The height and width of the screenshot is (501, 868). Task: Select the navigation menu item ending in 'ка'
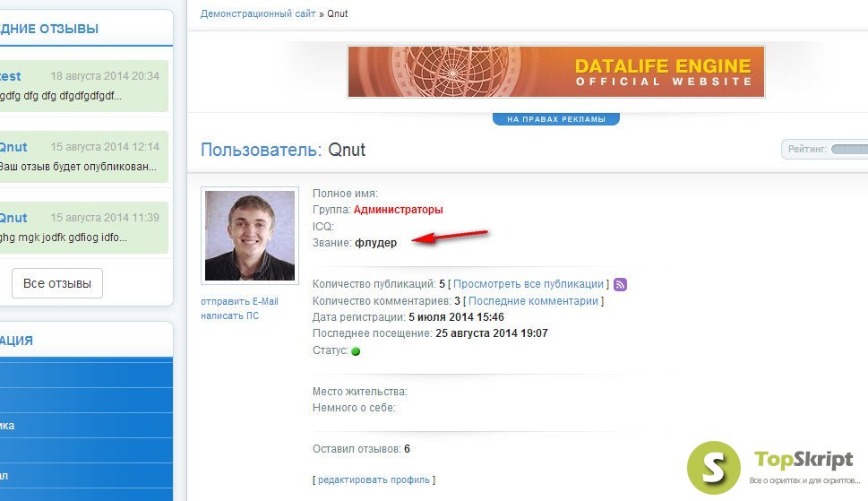point(86,425)
